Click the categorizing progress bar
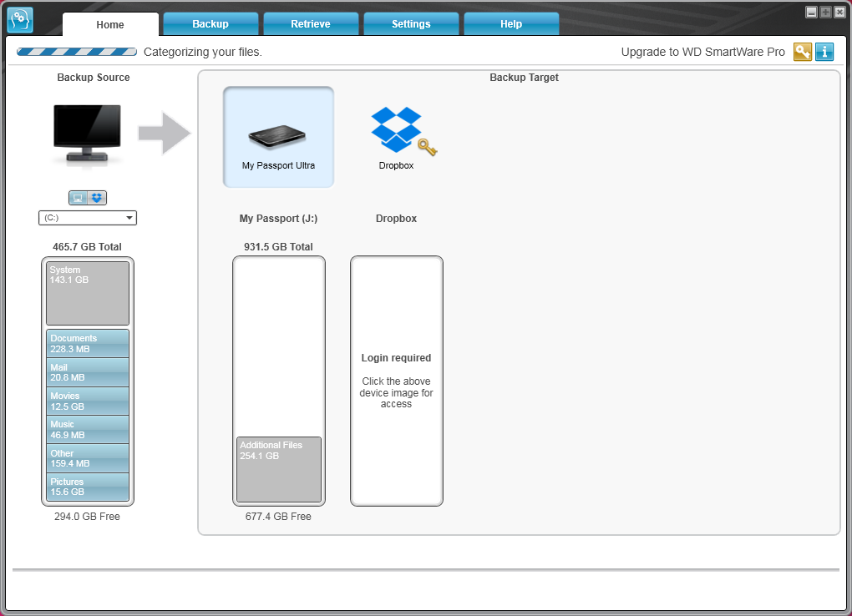The image size is (852, 616). pyautogui.click(x=77, y=52)
